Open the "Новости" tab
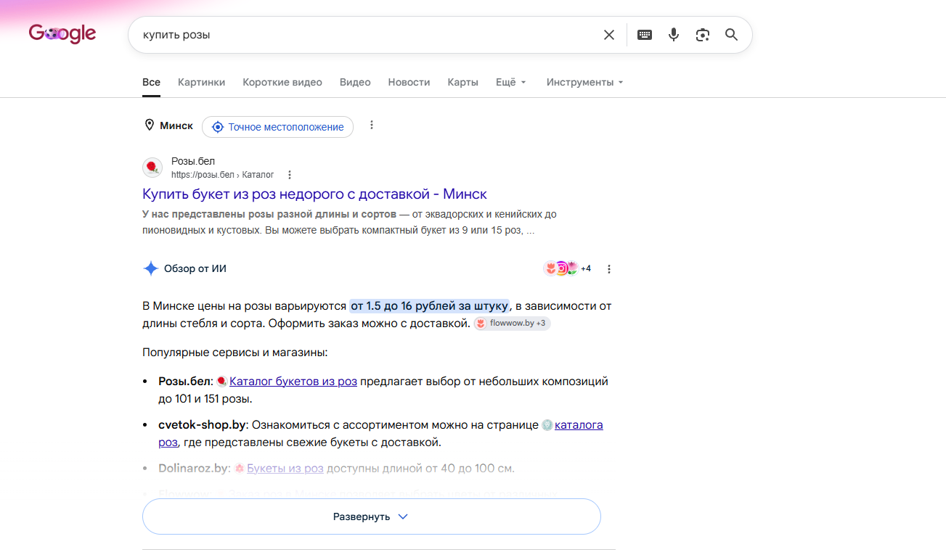The height and width of the screenshot is (560, 946). click(x=409, y=82)
